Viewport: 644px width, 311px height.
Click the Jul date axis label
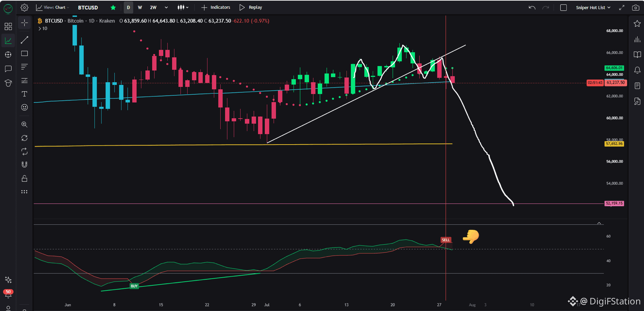click(267, 305)
